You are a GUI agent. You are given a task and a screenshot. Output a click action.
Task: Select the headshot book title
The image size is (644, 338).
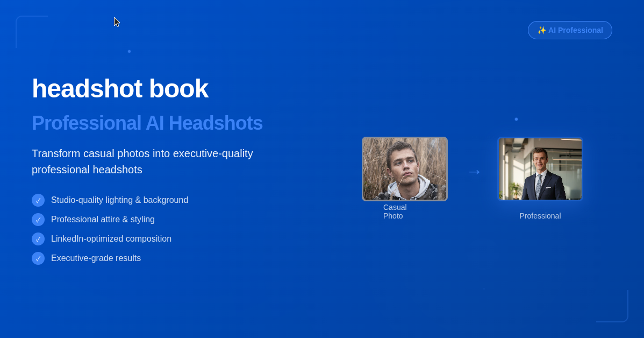click(x=120, y=88)
